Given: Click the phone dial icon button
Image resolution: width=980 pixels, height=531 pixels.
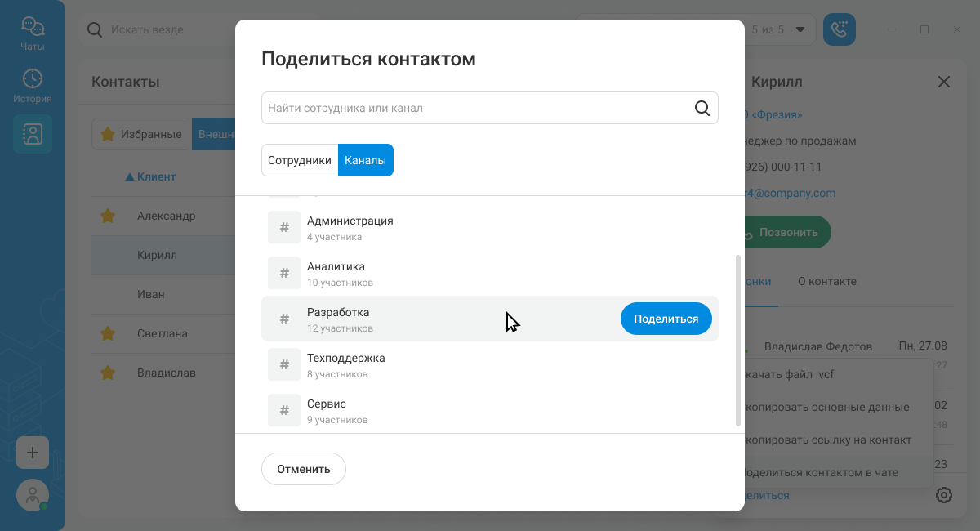Looking at the screenshot, I should [839, 29].
